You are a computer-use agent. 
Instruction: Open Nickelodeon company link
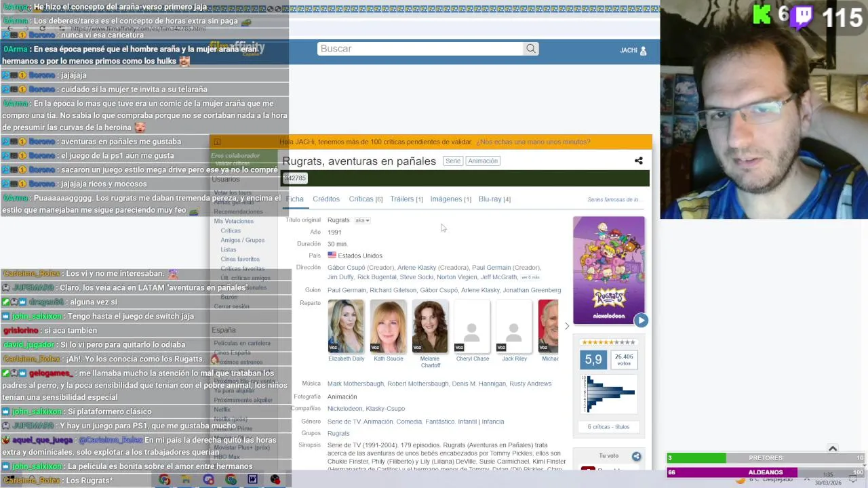tap(344, 409)
